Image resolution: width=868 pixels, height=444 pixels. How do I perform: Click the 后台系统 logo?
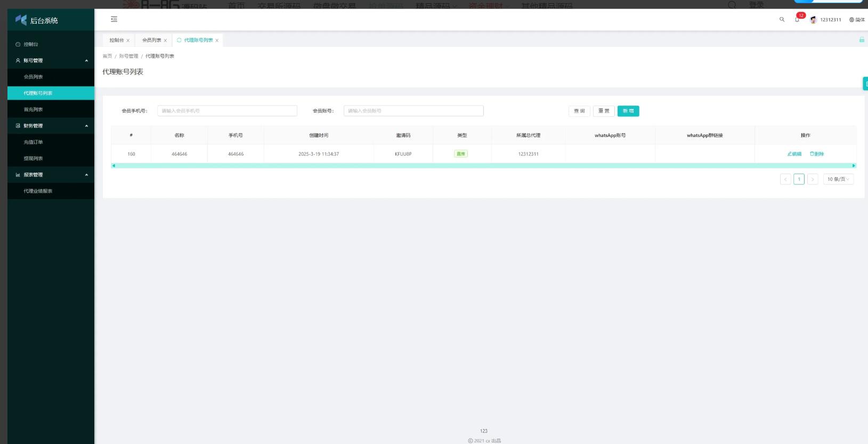coord(37,20)
